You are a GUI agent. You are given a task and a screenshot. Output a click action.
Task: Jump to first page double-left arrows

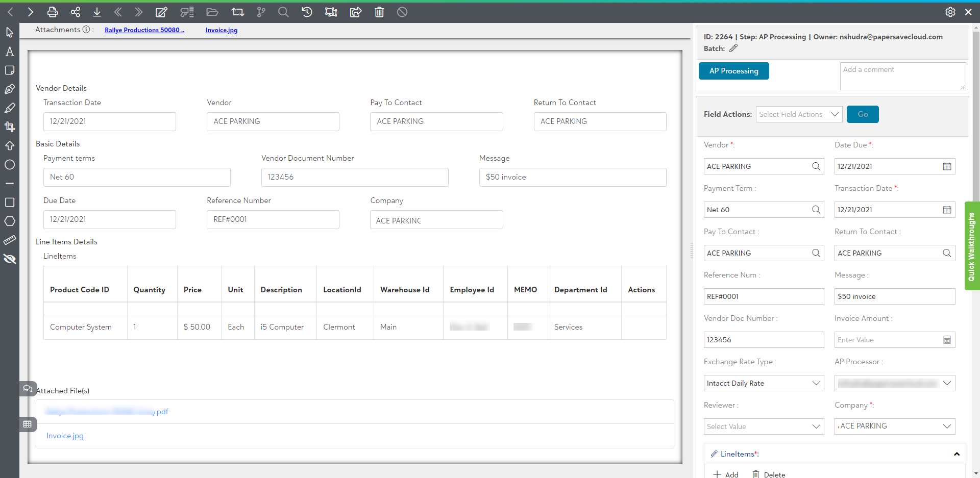118,12
